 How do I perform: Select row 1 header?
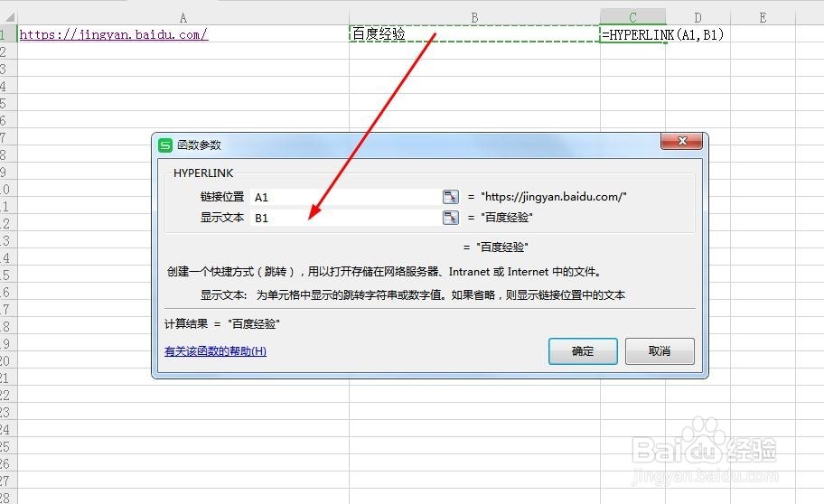[8, 34]
